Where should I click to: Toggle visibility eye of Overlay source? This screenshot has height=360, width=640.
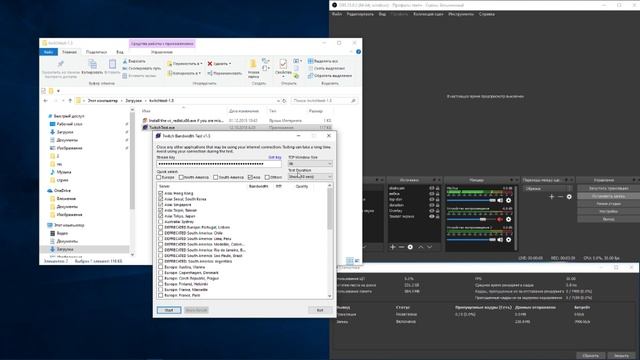(431, 211)
